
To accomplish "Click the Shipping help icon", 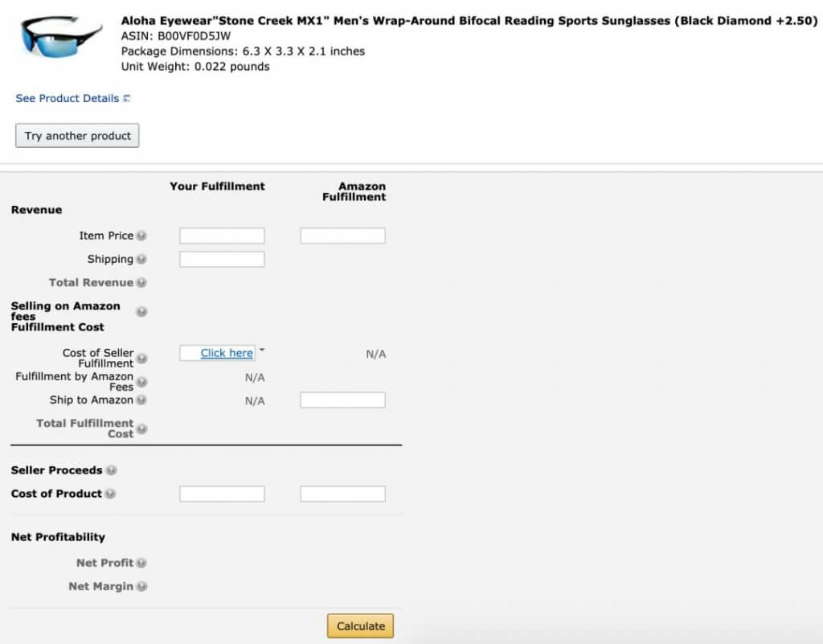I will click(141, 259).
